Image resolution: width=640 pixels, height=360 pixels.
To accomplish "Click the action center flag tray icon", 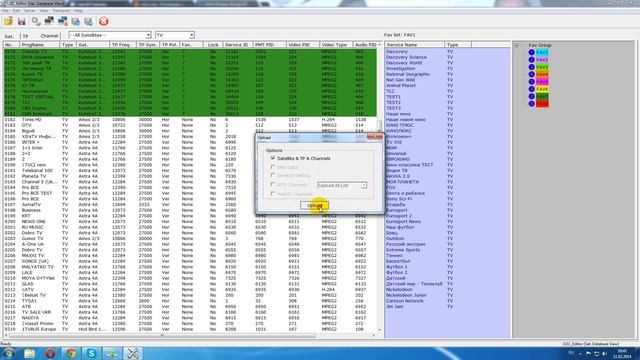I will click(x=588, y=353).
